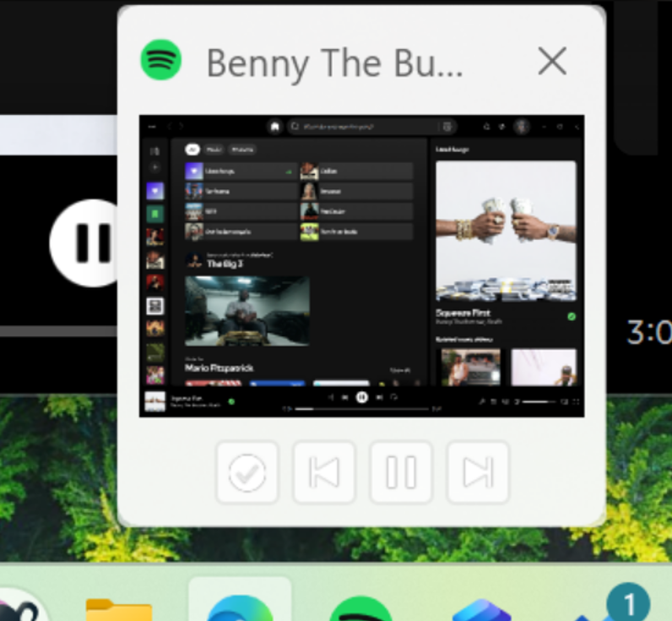
Task: Open File Explorer from the taskbar
Action: 119,610
